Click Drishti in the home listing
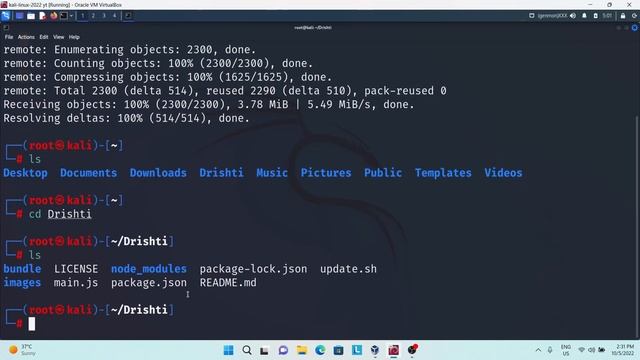The height and width of the screenshot is (360, 640). click(x=222, y=173)
